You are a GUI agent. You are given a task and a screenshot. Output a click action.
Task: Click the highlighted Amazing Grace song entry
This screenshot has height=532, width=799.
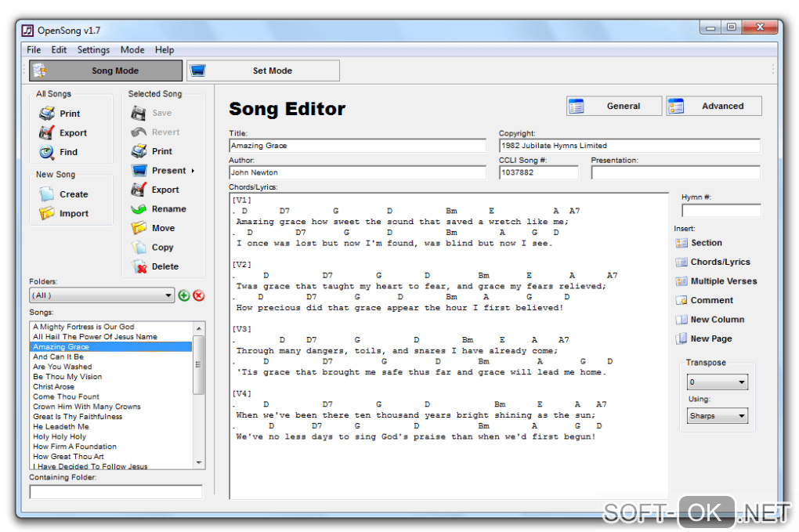[x=111, y=346]
